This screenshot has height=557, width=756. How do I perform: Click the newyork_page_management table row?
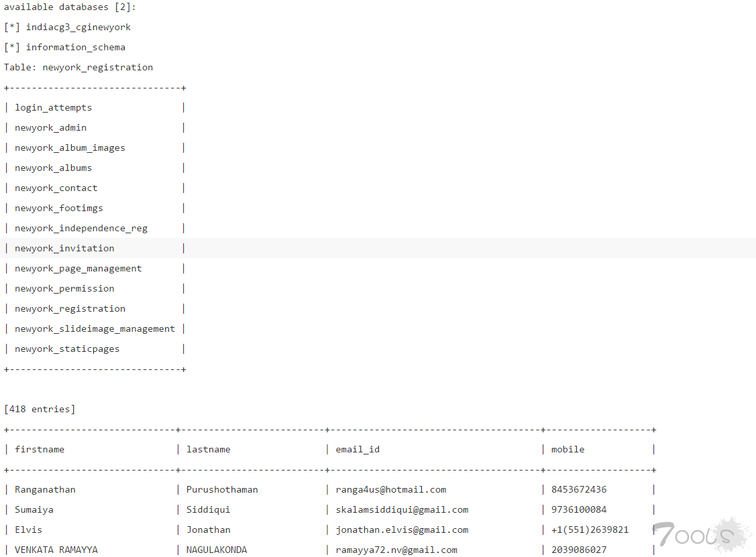click(x=78, y=269)
